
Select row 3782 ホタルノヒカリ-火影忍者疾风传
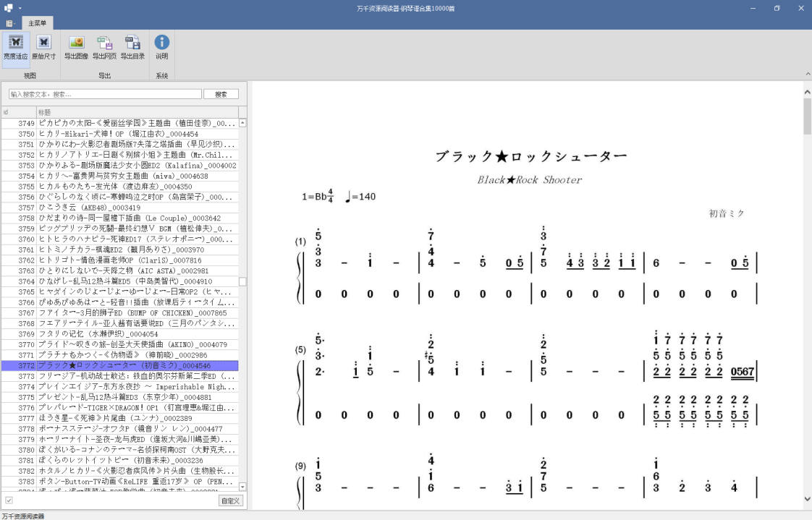119,470
